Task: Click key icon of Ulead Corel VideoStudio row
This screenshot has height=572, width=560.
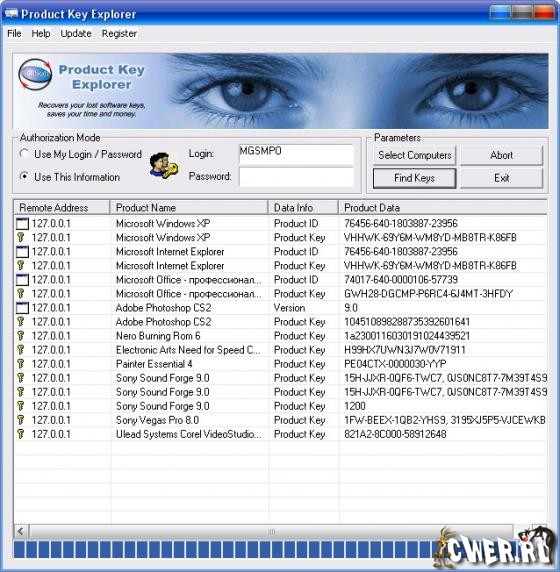Action: coord(21,434)
